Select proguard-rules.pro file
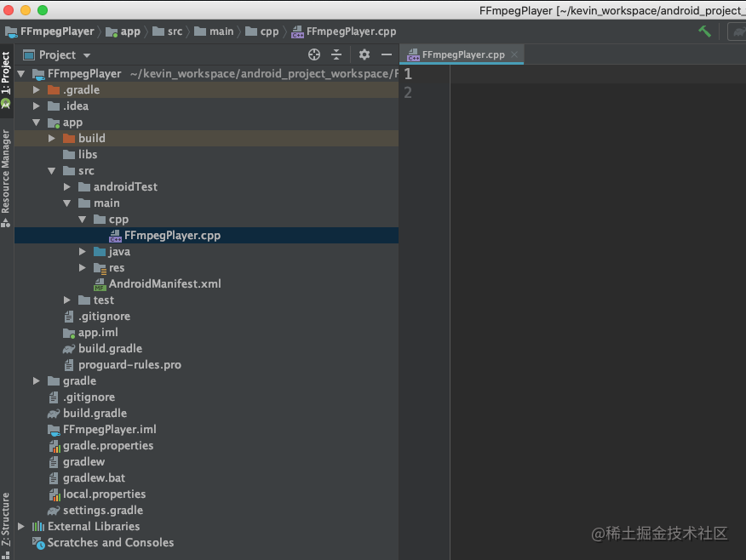Viewport: 746px width, 560px height. pyautogui.click(x=206, y=364)
